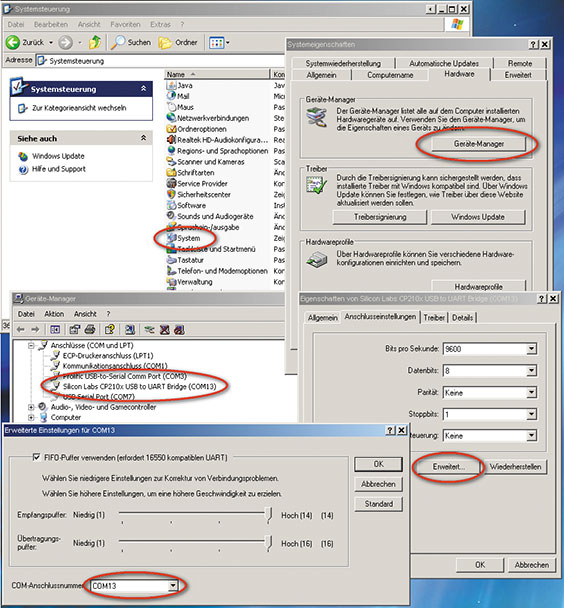564x608 pixels.
Task: Open Netzwerkverbindungen in the list
Action: (208, 118)
